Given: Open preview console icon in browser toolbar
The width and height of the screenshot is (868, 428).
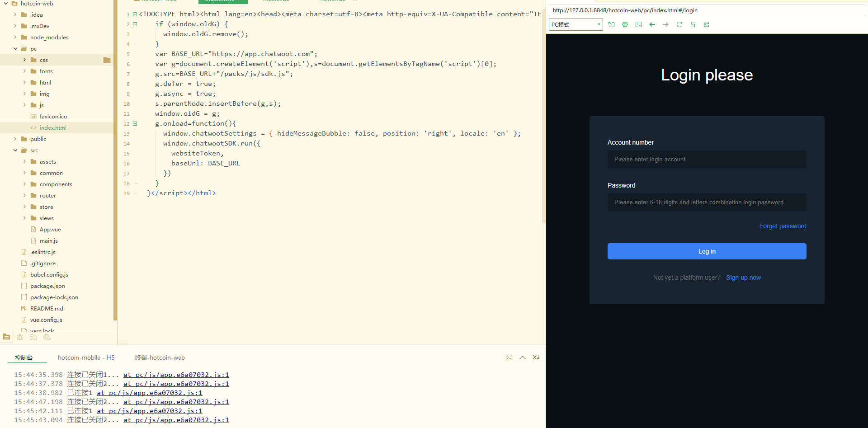Looking at the screenshot, I should click(x=638, y=24).
